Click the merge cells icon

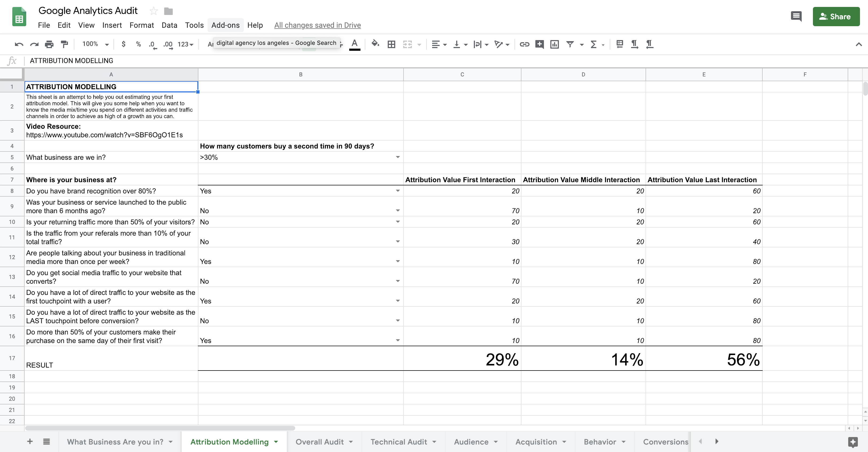pos(407,44)
